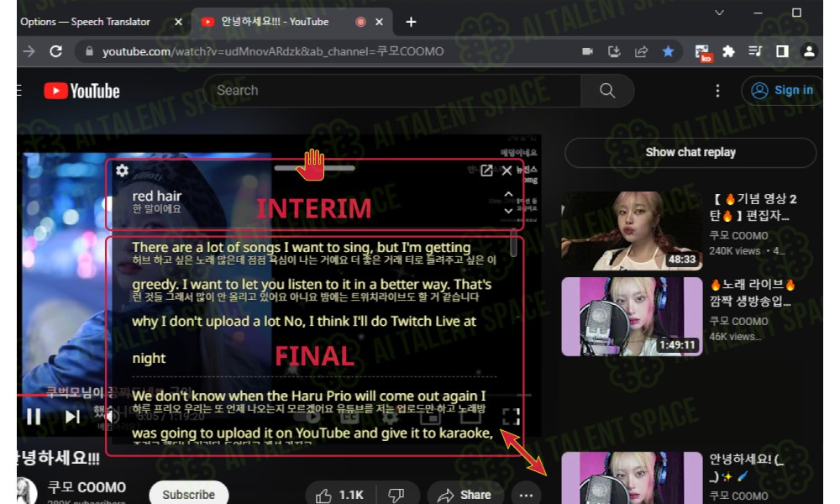Close the translator overlay
The width and height of the screenshot is (840, 504).
click(x=507, y=171)
